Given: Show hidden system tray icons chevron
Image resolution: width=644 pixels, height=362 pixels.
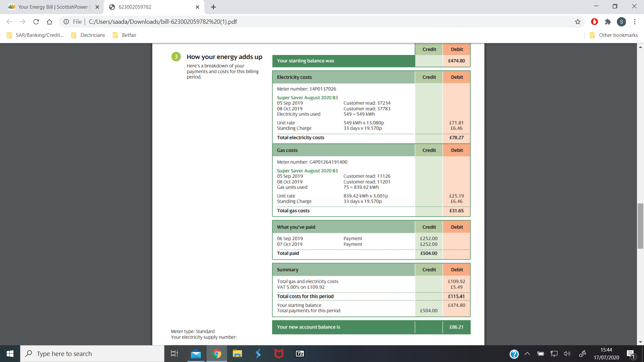Looking at the screenshot, I should click(527, 354).
